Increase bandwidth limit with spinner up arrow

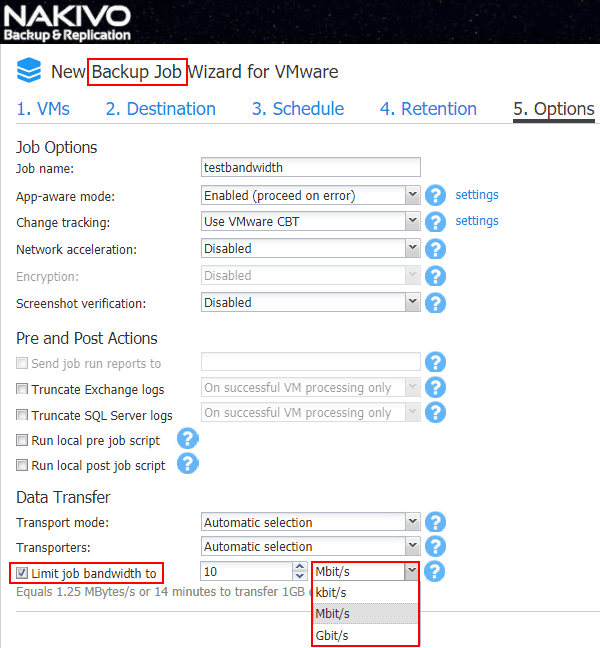point(299,567)
